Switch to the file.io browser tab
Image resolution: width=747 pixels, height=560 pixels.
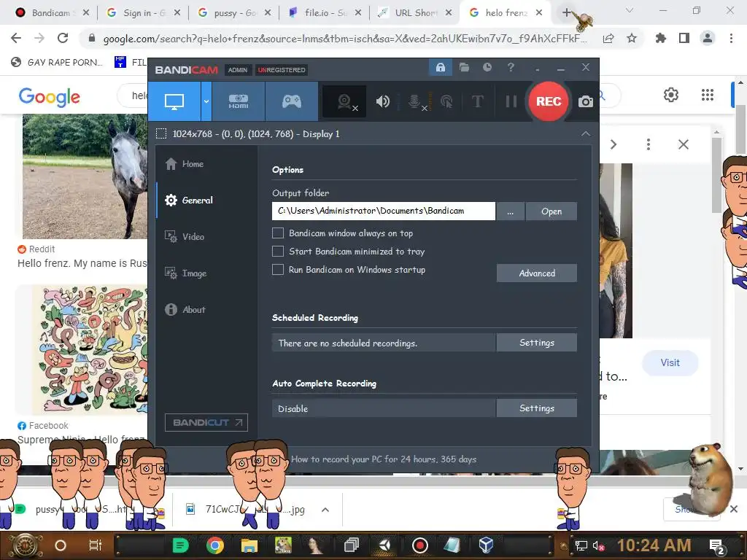325,13
